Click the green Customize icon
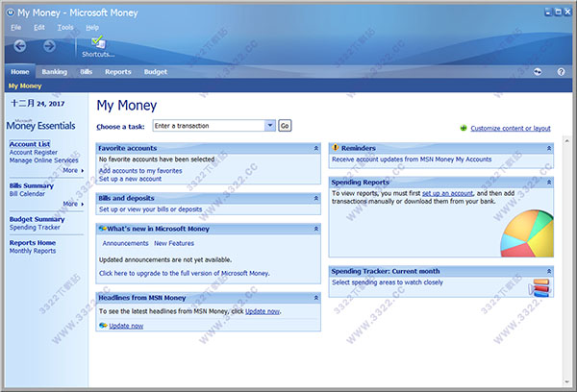Screen dimensions: 577x392 click(x=464, y=128)
